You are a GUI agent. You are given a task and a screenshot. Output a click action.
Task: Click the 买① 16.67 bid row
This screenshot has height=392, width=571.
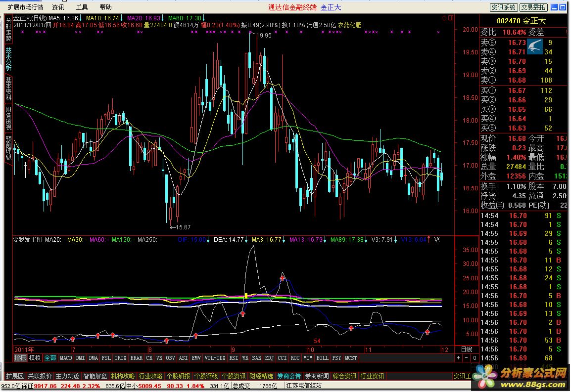pyautogui.click(x=523, y=90)
